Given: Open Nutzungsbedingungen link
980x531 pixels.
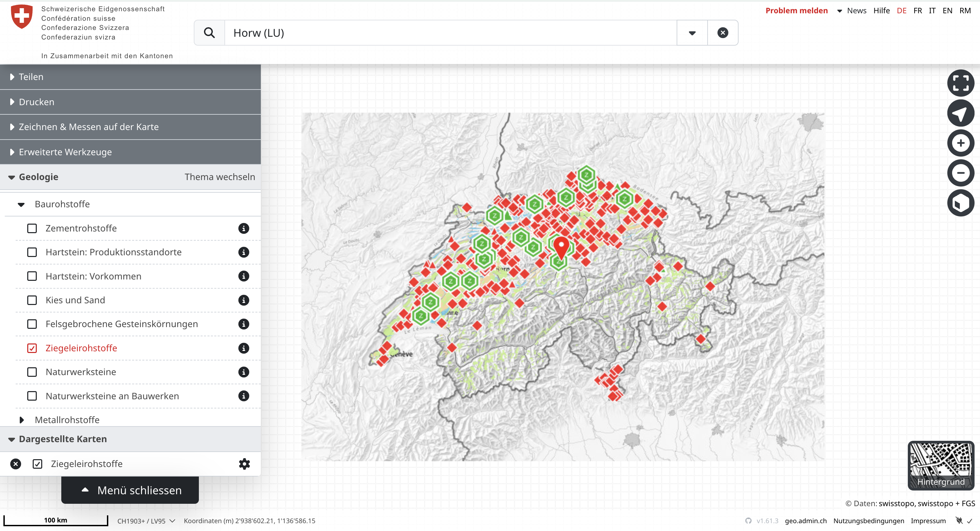Looking at the screenshot, I should (x=869, y=521).
